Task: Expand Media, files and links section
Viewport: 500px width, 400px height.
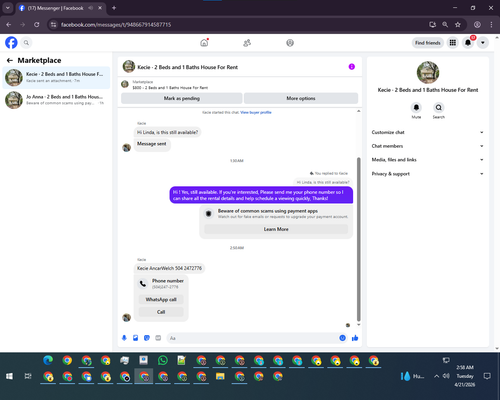Action: click(428, 160)
